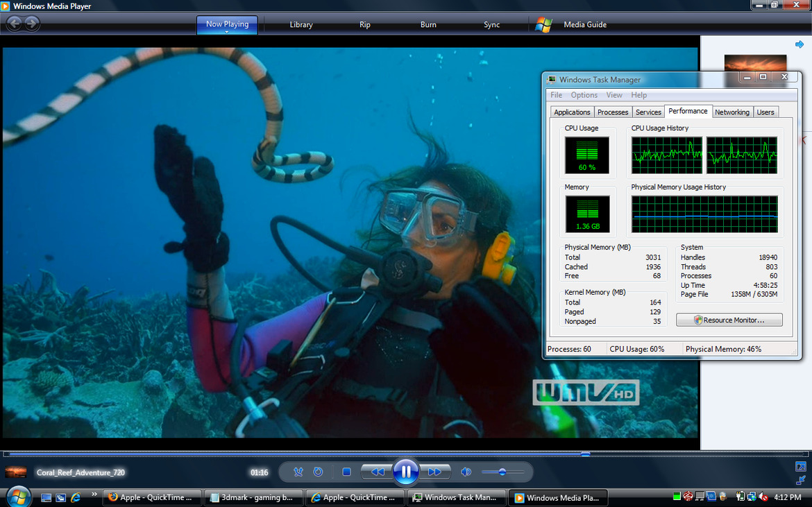Screen dimensions: 812x507
Task: Expand the Quick Launch overflow chevron
Action: (94, 495)
